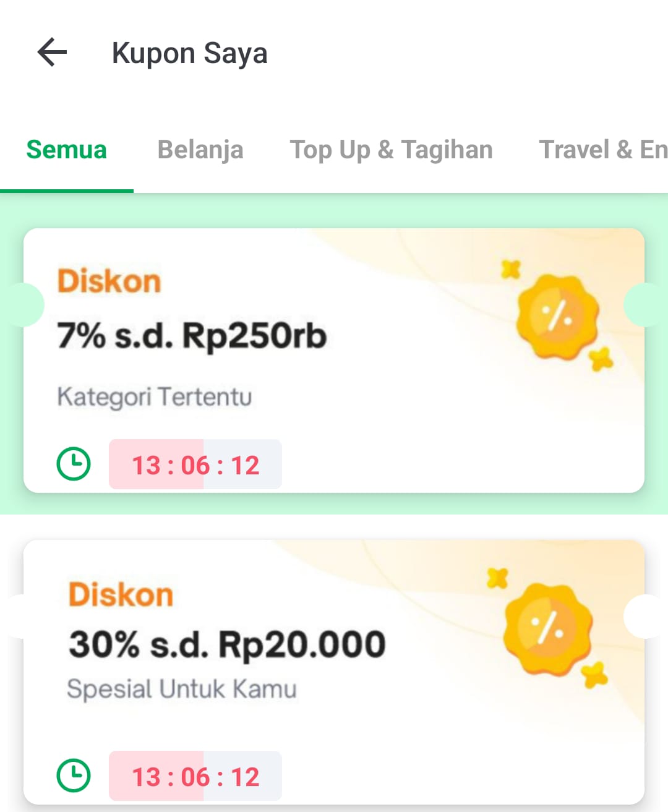Tap the back arrow icon
The width and height of the screenshot is (668, 812).
(52, 52)
